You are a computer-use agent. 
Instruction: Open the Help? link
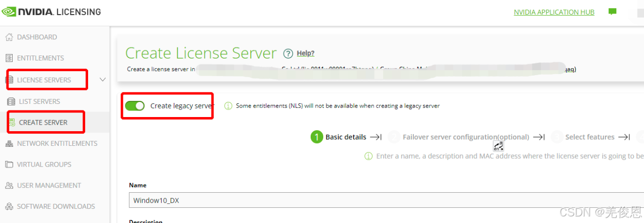pos(306,53)
